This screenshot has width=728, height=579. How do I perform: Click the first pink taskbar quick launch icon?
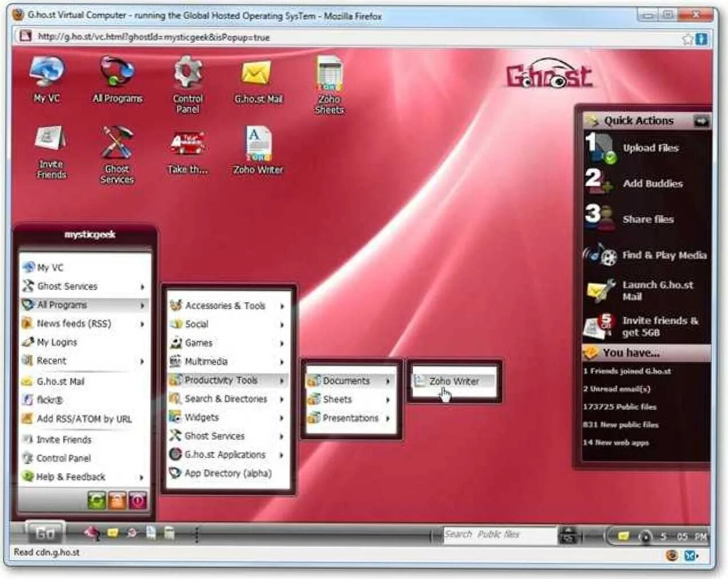[92, 533]
